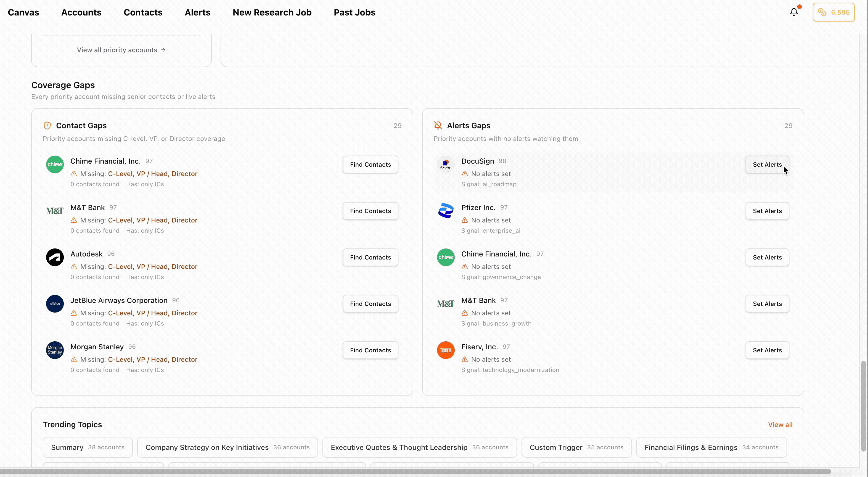Screen dimensions: 868x477
Task: Click View all priority accounts link
Action: point(121,50)
